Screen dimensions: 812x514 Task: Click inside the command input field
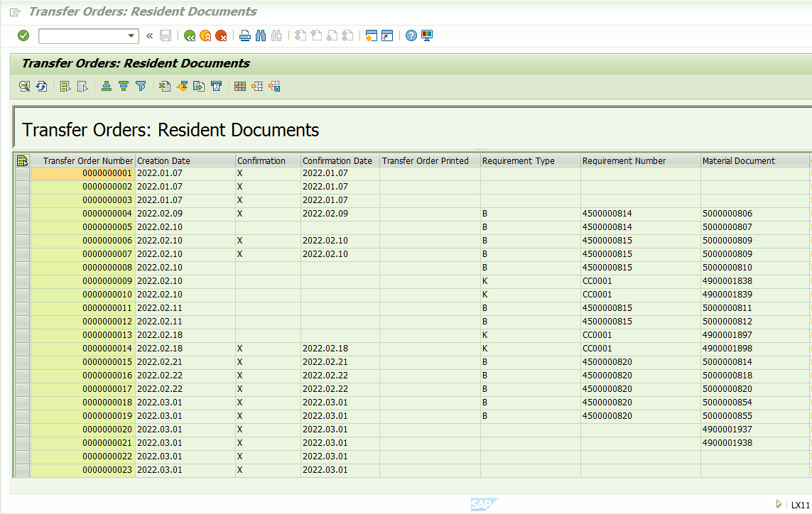click(82, 36)
